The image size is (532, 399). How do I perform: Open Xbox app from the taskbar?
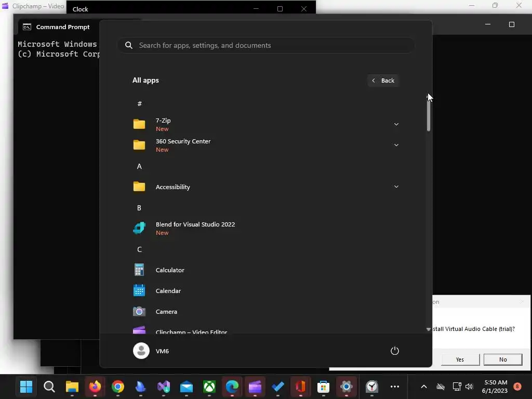tap(209, 387)
